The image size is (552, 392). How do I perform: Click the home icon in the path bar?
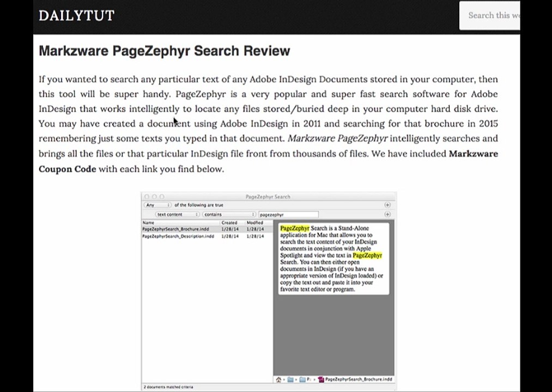(x=278, y=379)
